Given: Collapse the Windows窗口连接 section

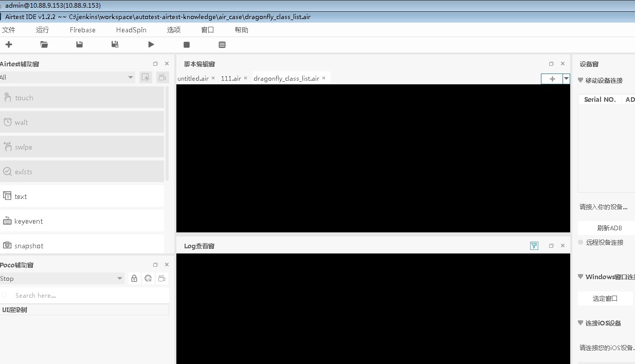Looking at the screenshot, I should (x=580, y=277).
